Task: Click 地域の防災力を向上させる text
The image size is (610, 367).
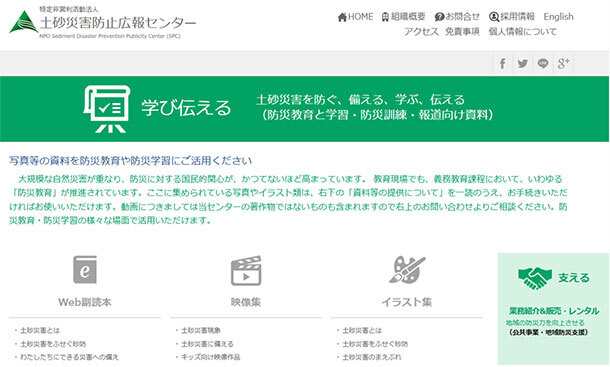Action: pos(545,323)
